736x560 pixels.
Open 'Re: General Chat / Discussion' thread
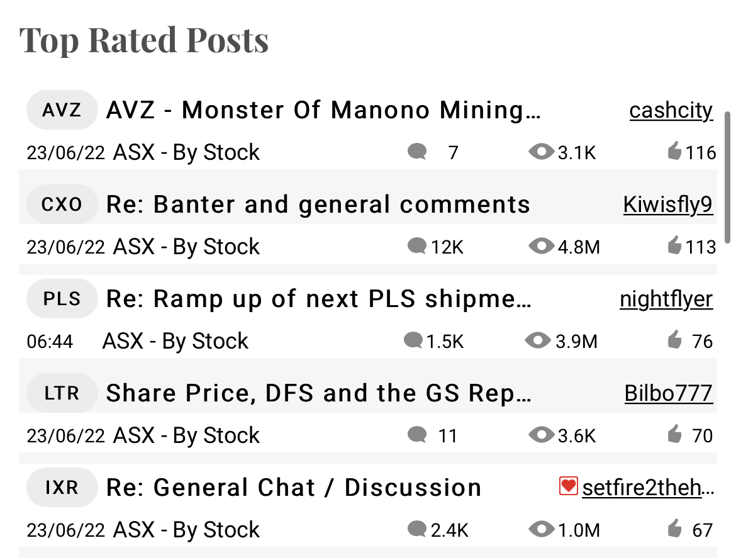click(x=294, y=488)
